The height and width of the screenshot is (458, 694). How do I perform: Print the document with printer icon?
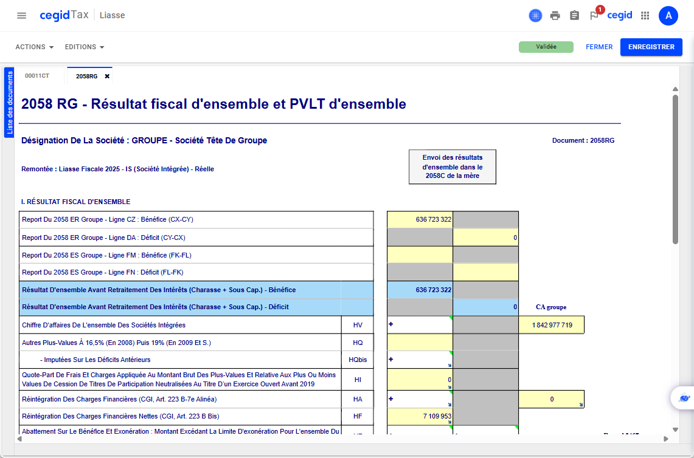pos(555,16)
